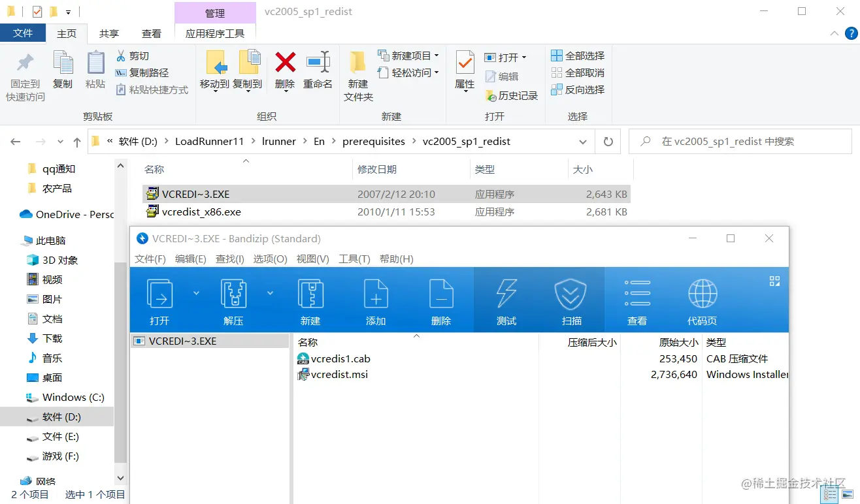This screenshot has height=504, width=860.
Task: Open Bandizip Tools (工具(T)) menu
Action: pyautogui.click(x=354, y=259)
